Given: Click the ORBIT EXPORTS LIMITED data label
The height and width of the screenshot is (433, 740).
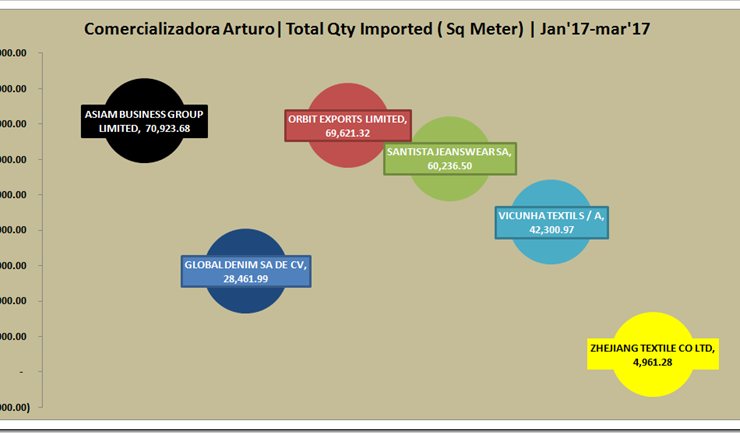Looking at the screenshot, I should [x=347, y=125].
